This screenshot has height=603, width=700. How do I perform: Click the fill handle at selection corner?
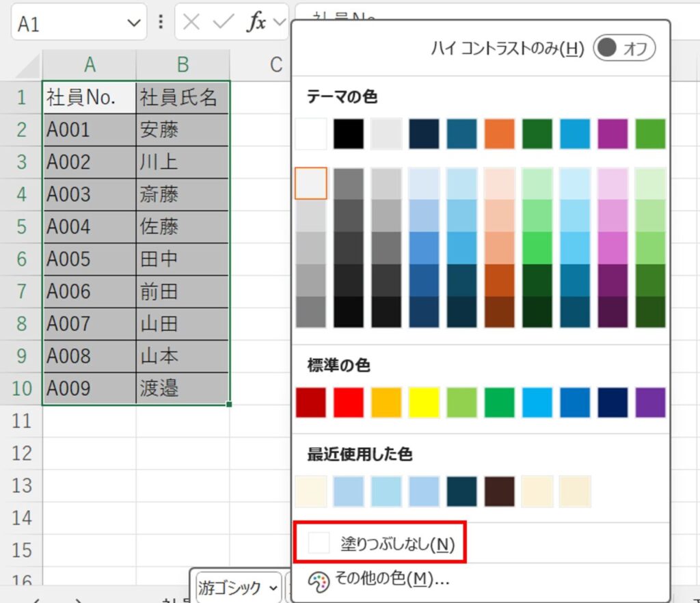coord(229,404)
